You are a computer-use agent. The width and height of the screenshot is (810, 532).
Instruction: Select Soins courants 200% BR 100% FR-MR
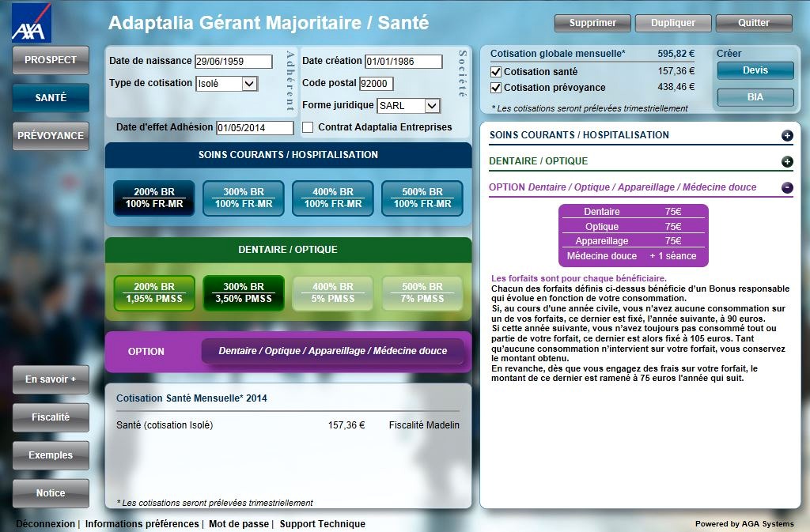click(x=154, y=198)
